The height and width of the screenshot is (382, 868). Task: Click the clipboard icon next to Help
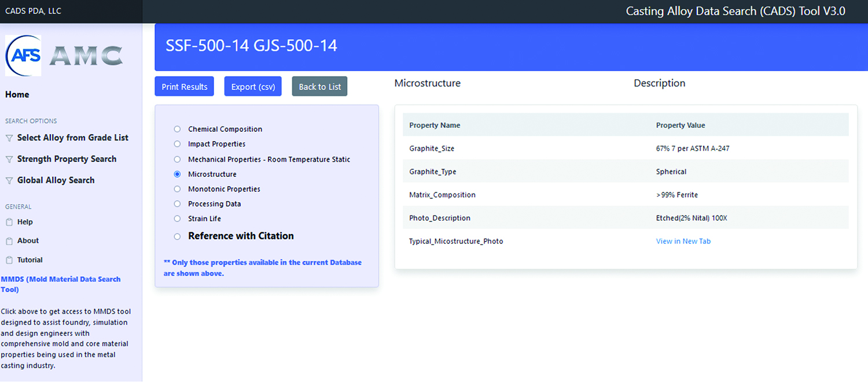click(x=9, y=222)
